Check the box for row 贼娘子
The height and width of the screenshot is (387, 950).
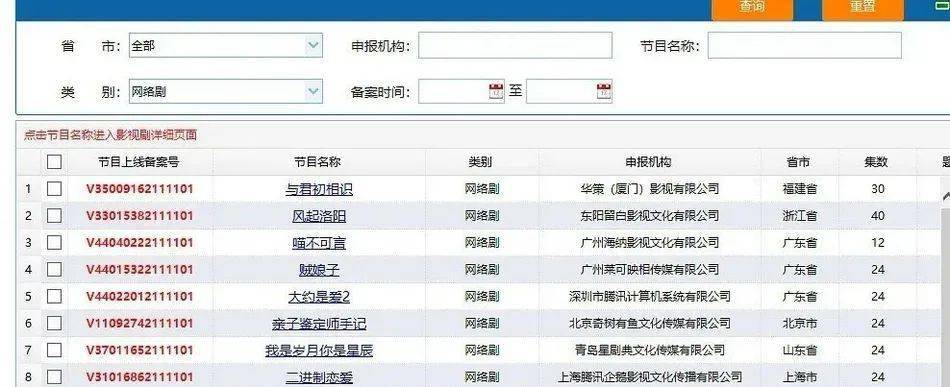pos(55,270)
